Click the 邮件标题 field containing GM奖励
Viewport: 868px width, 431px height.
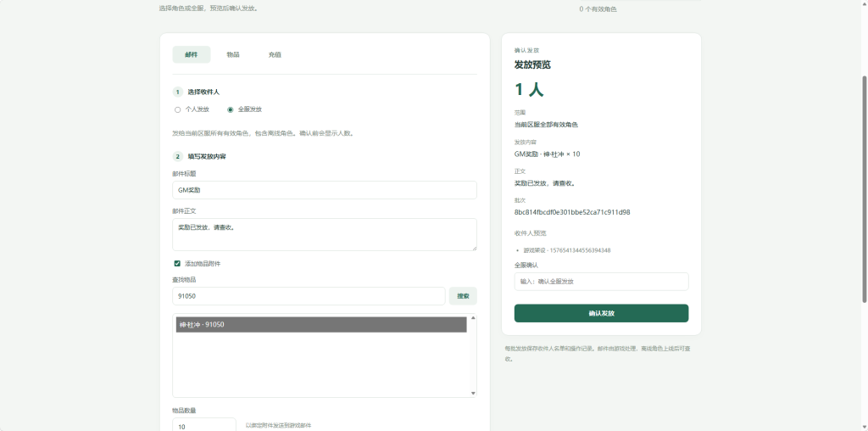coord(325,190)
